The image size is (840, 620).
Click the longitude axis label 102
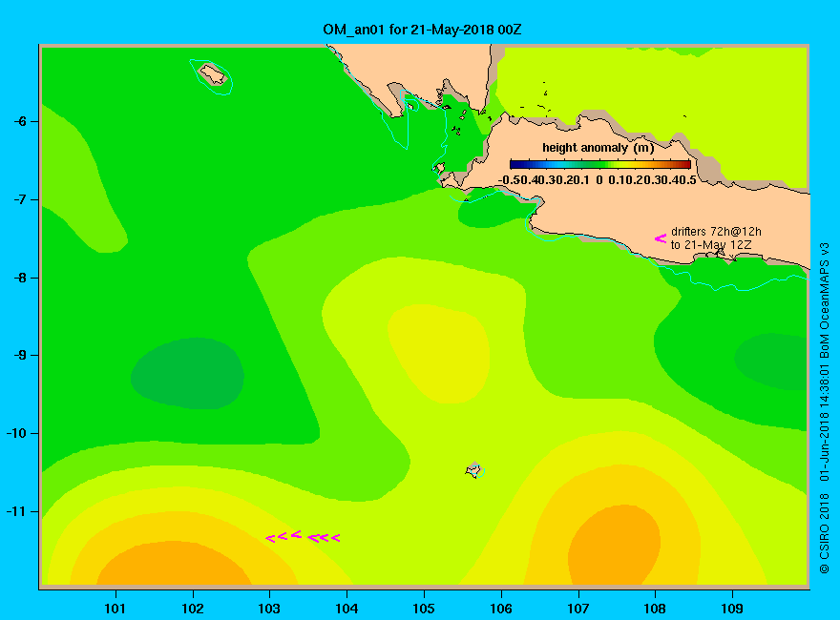192,609
